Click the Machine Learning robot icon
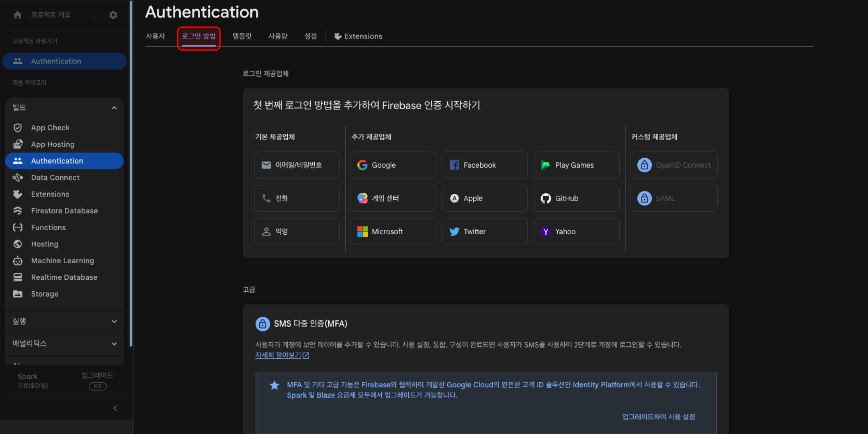Screen dimensions: 868x434 pos(18,261)
